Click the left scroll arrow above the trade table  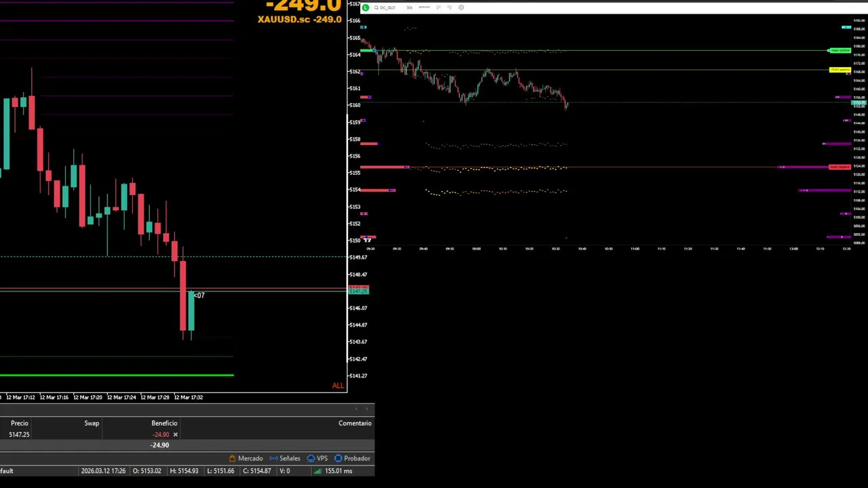click(357, 409)
